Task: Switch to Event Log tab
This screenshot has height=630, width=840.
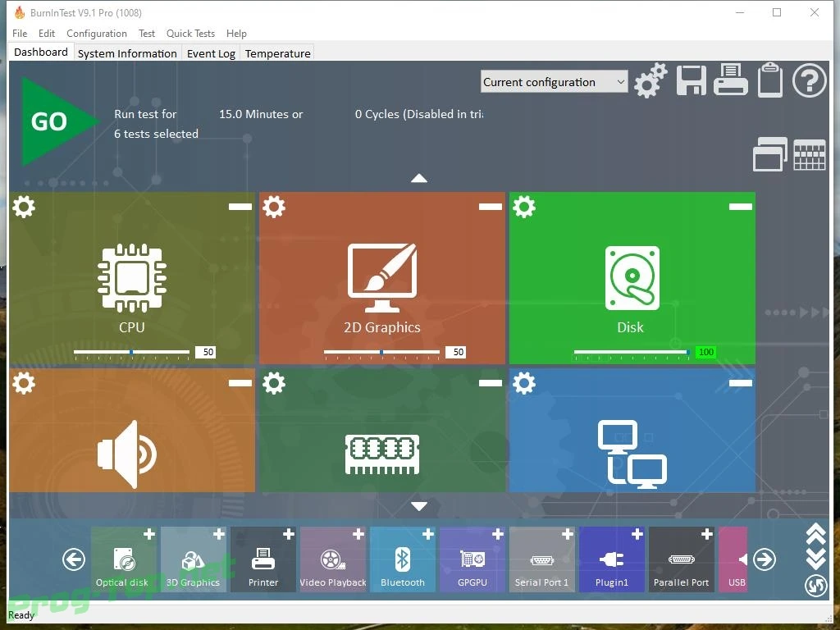Action: point(211,53)
